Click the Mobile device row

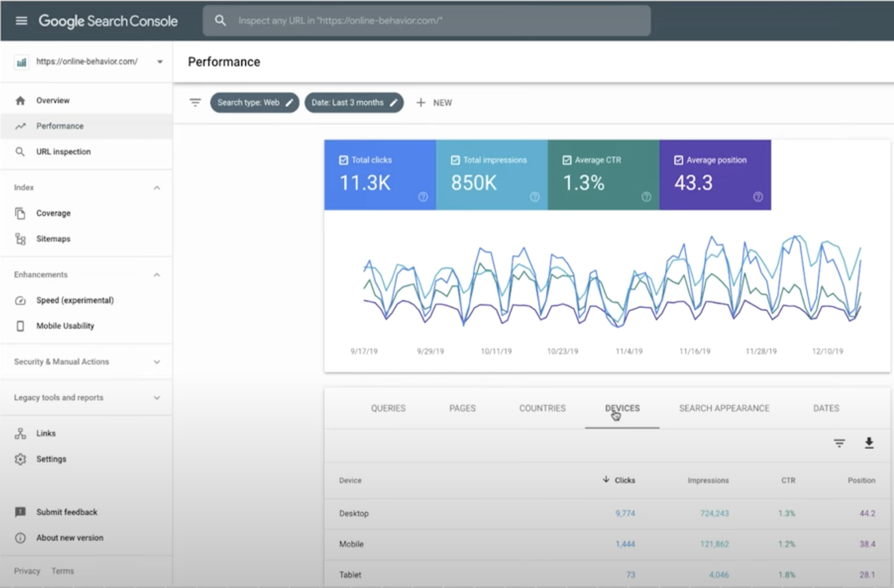coord(607,544)
